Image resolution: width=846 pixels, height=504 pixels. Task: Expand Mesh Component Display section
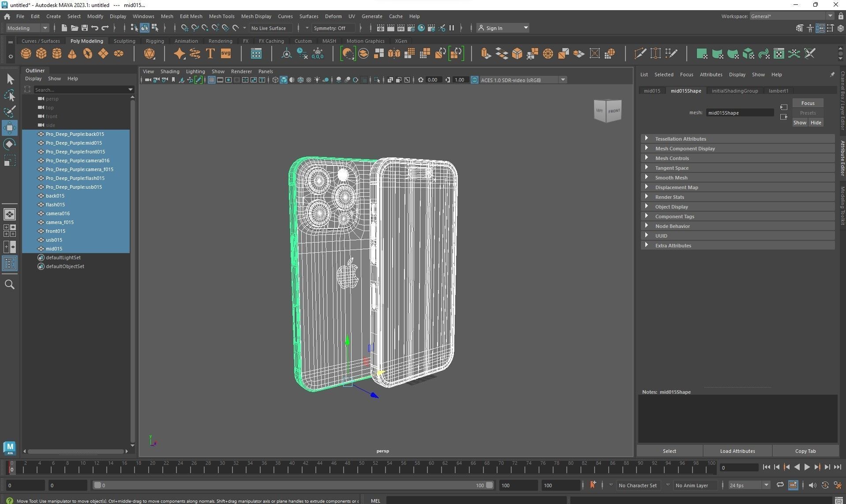[737, 149]
